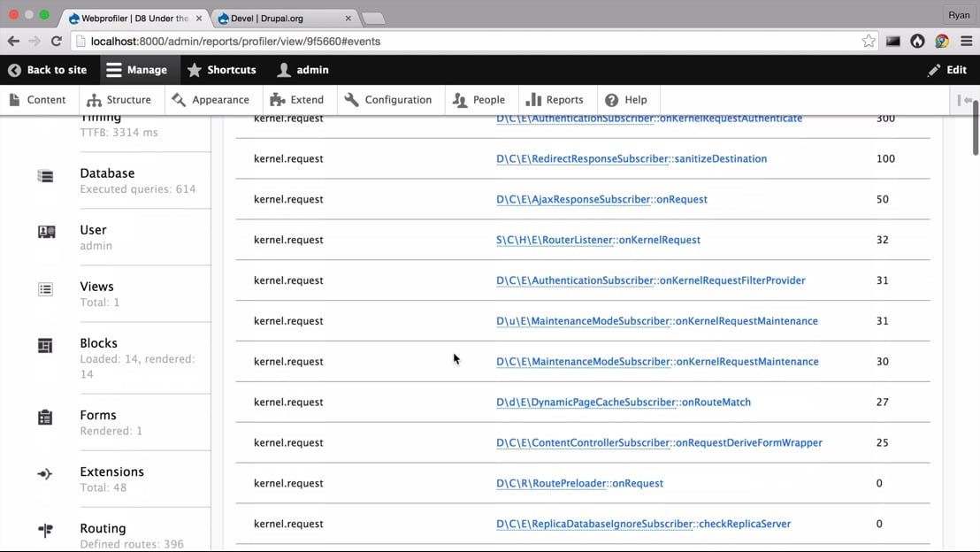Open the admin user menu

tap(302, 70)
